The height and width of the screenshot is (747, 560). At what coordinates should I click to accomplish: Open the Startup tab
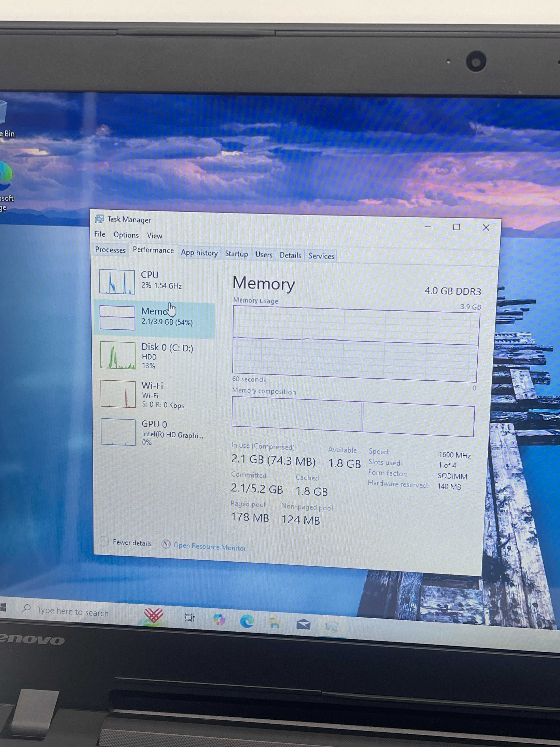click(x=236, y=254)
